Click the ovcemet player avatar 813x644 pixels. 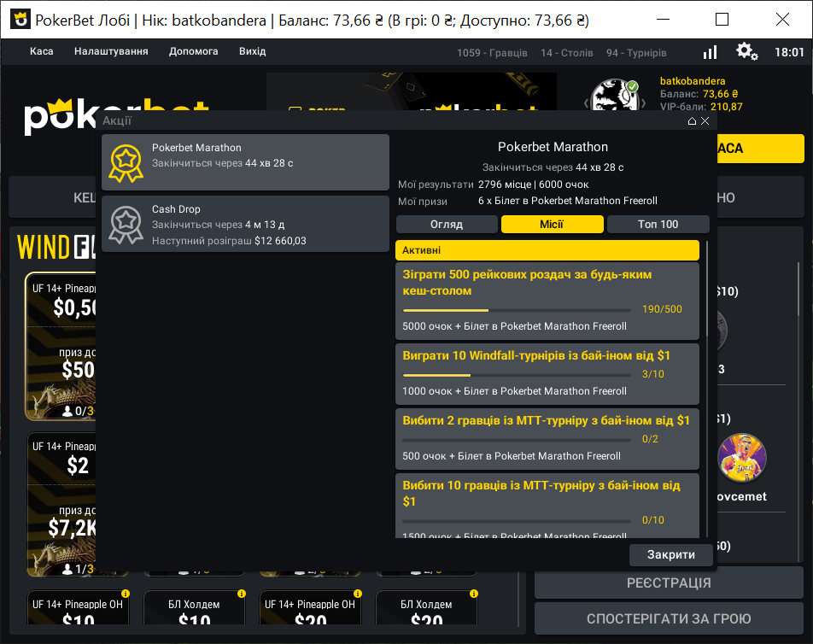pyautogui.click(x=742, y=458)
